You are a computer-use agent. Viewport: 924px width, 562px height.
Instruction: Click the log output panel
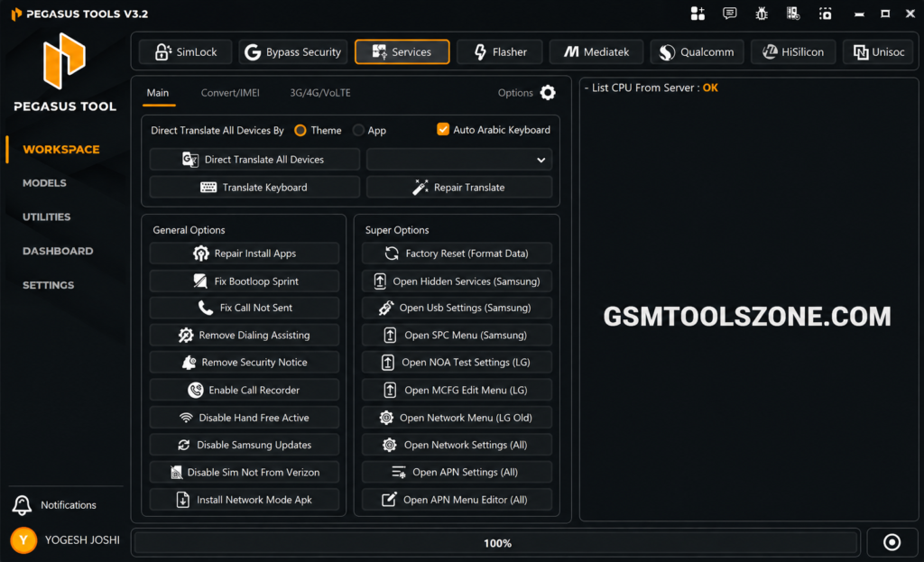[x=749, y=299]
